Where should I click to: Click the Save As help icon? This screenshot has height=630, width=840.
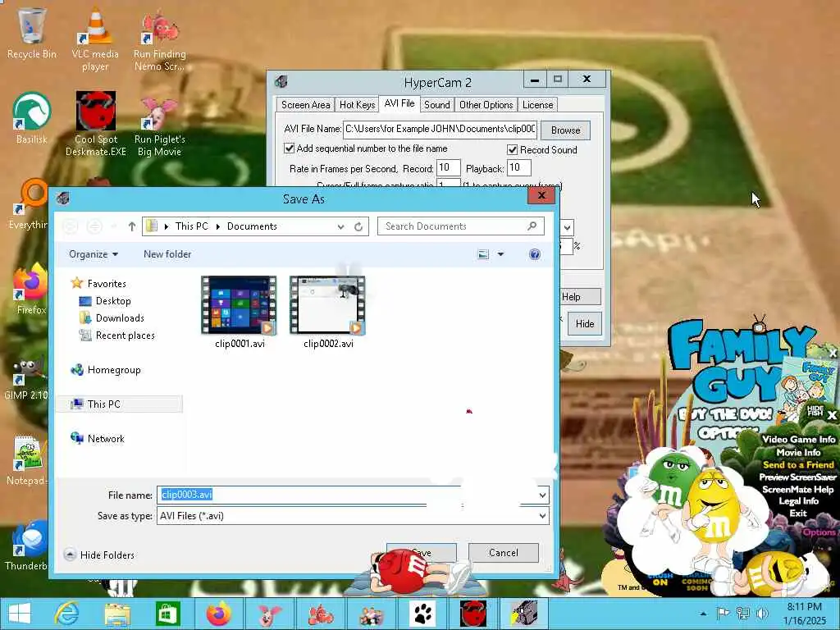(534, 254)
